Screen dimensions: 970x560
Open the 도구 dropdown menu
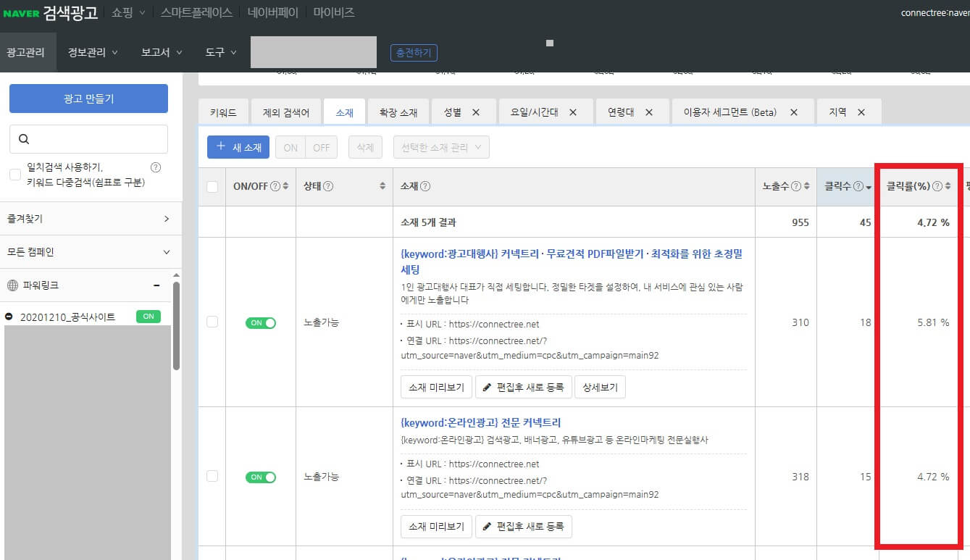point(221,52)
